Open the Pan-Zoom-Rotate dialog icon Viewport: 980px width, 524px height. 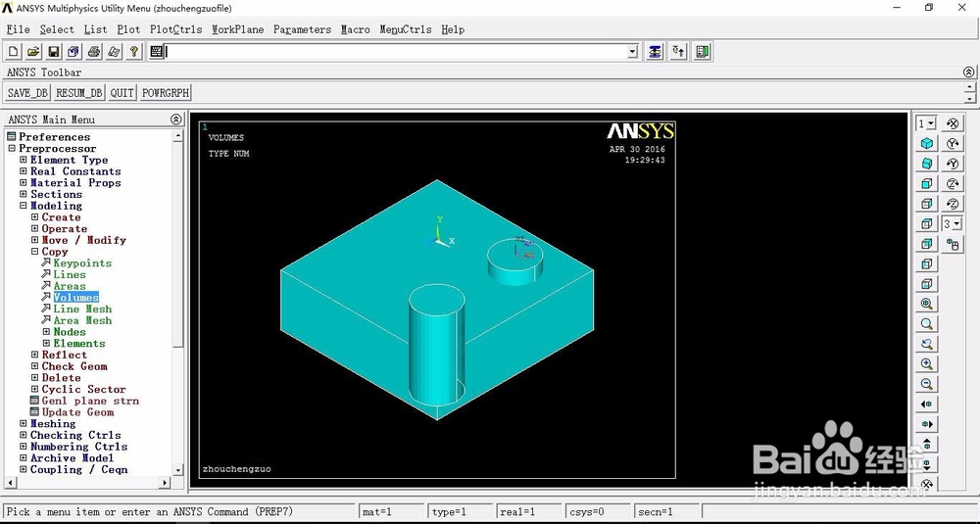click(73, 52)
